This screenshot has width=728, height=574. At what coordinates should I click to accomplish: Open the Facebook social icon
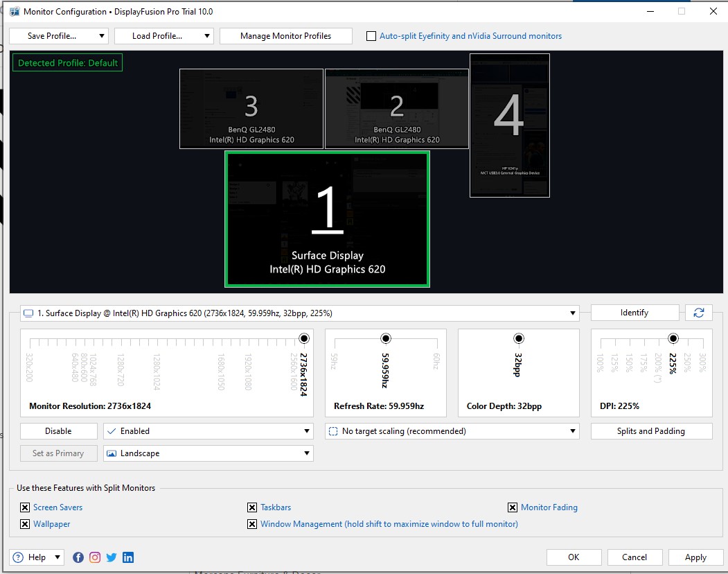click(x=78, y=557)
